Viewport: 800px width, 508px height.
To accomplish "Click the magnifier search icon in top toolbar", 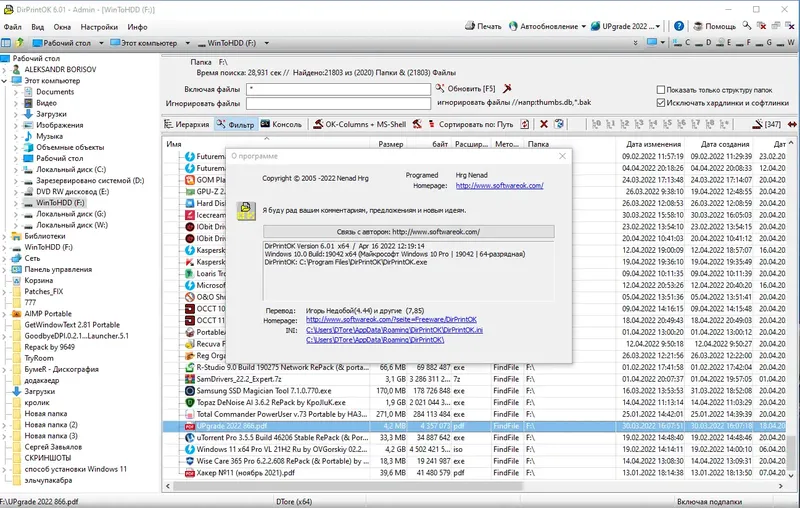I will coord(746,25).
